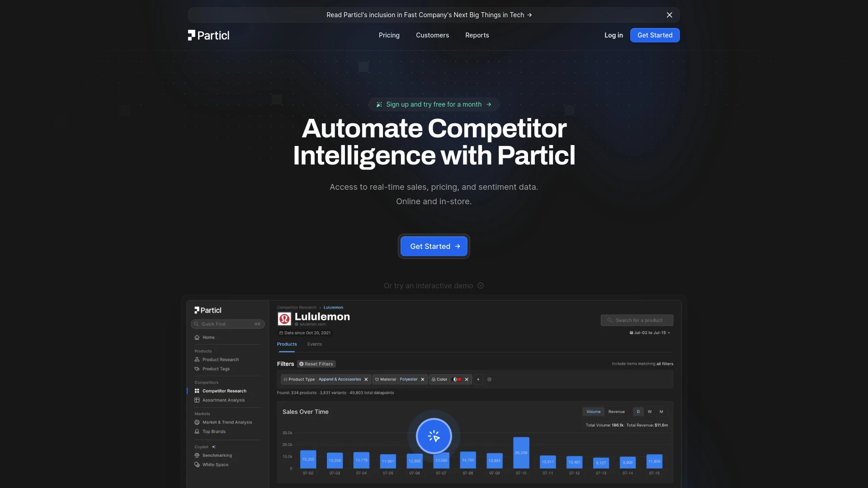
Task: Toggle Revenue chart view
Action: pyautogui.click(x=616, y=412)
